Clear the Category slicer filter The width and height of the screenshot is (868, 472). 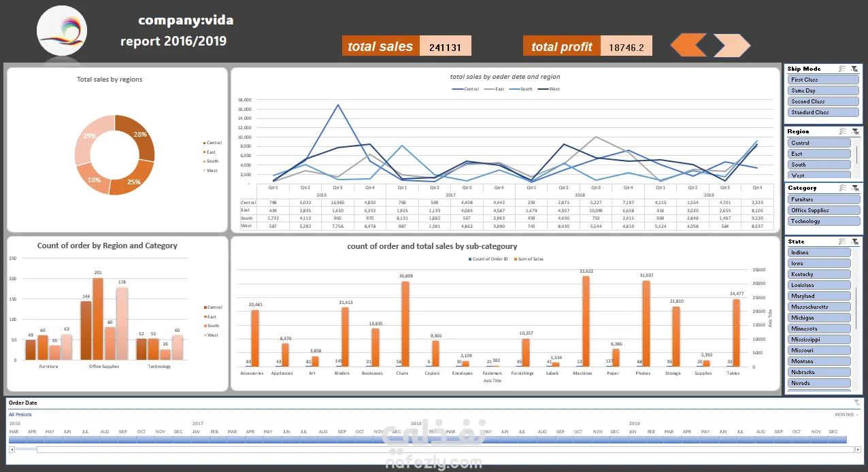click(x=855, y=188)
